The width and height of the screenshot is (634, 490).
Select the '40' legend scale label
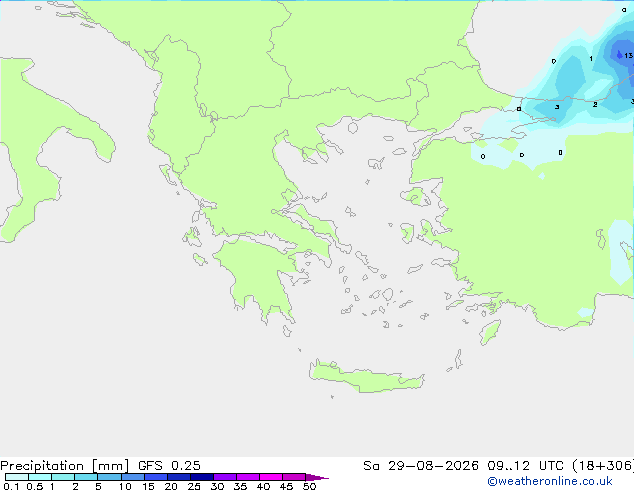263,486
